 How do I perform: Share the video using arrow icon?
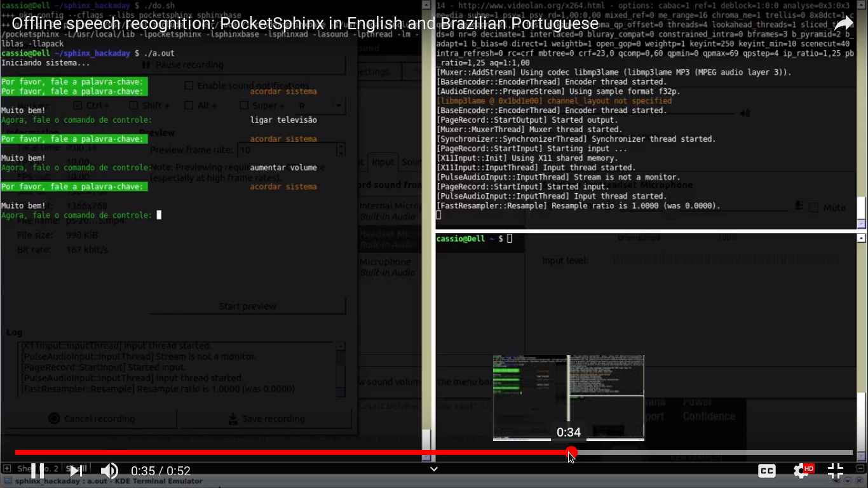coord(844,24)
